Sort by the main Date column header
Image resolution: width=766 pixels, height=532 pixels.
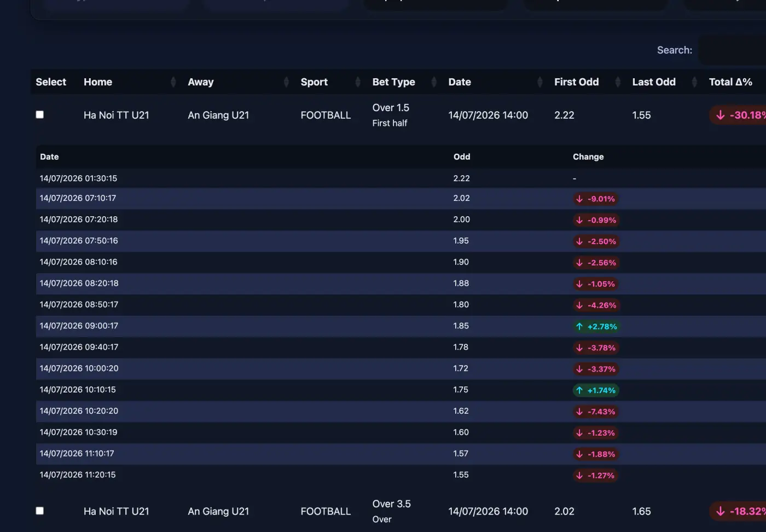[496, 82]
